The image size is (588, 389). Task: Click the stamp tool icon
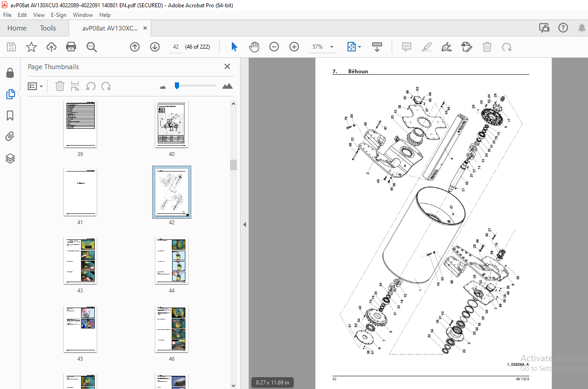tap(467, 47)
